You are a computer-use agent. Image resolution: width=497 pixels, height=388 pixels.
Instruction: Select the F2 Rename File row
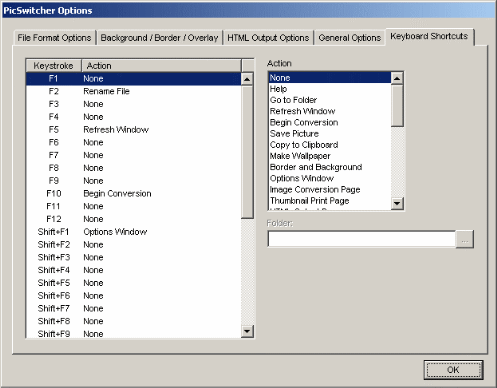(134, 91)
